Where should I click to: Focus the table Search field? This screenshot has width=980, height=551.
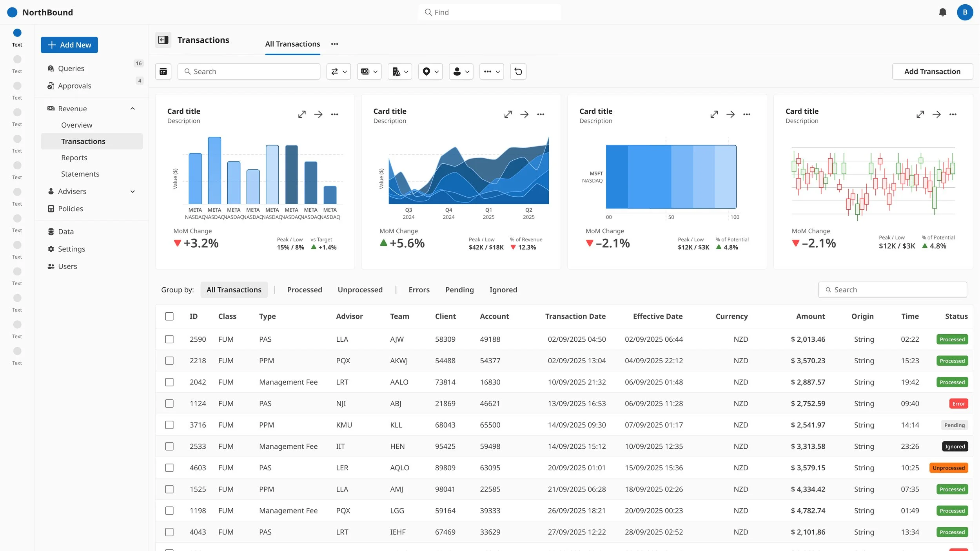(893, 290)
